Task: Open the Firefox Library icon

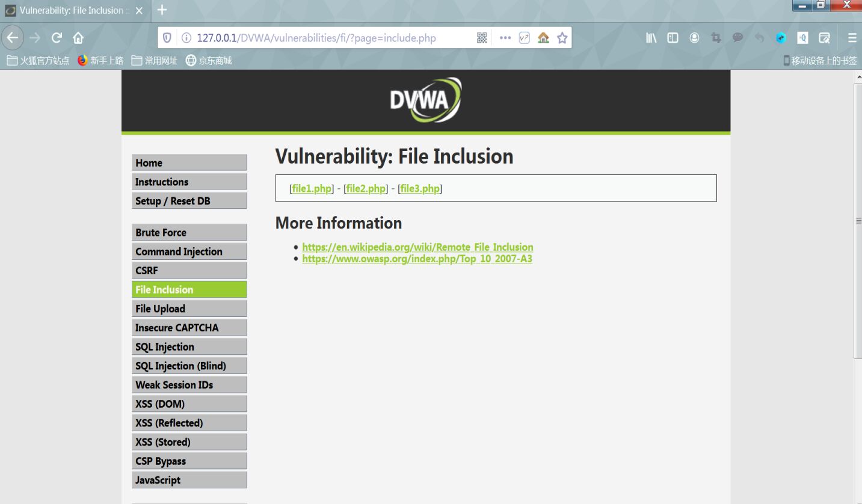Action: point(650,37)
